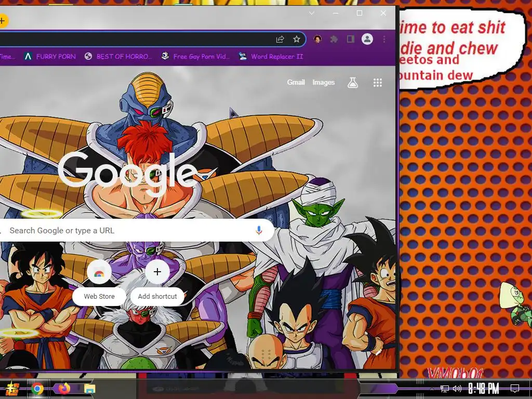Open the Google apps grid
This screenshot has width=532, height=399.
tap(378, 83)
